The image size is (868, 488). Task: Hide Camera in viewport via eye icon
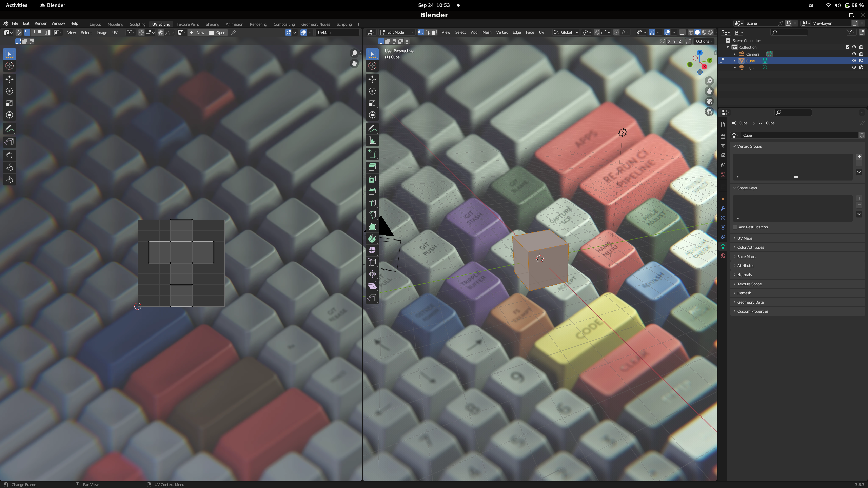tap(854, 54)
